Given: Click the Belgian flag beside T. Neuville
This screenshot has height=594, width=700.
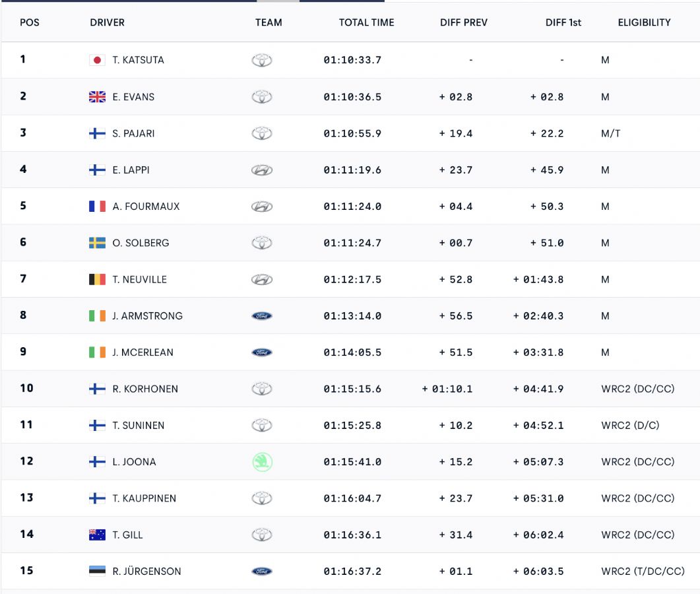Looking at the screenshot, I should coord(97,280).
